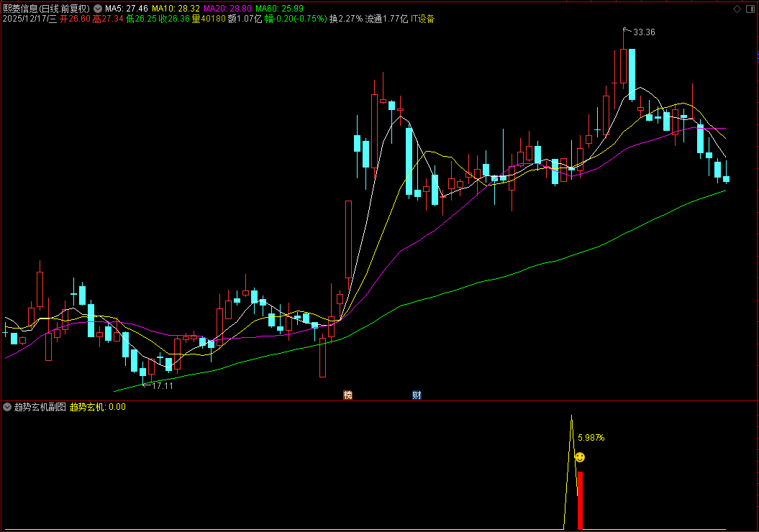Click the 开26.60 open price value

75,19
